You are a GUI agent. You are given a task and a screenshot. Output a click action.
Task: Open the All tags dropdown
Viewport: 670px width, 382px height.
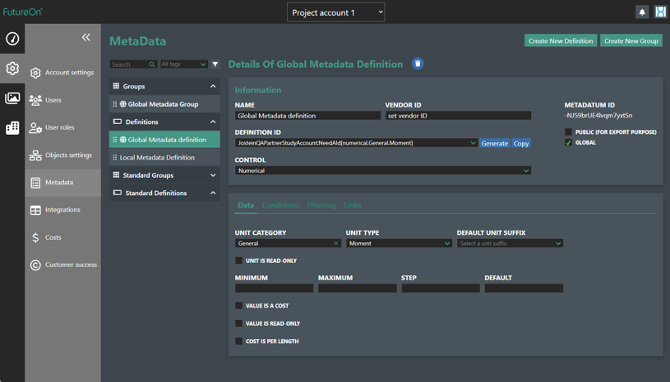tap(184, 64)
